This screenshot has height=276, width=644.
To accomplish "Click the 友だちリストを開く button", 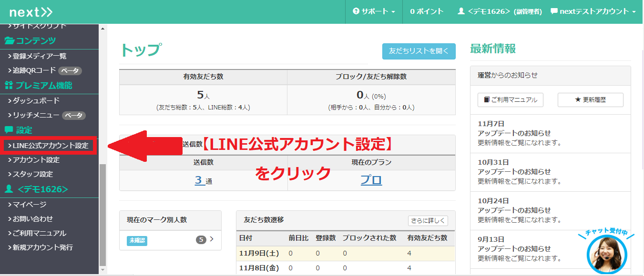I will click(x=419, y=51).
